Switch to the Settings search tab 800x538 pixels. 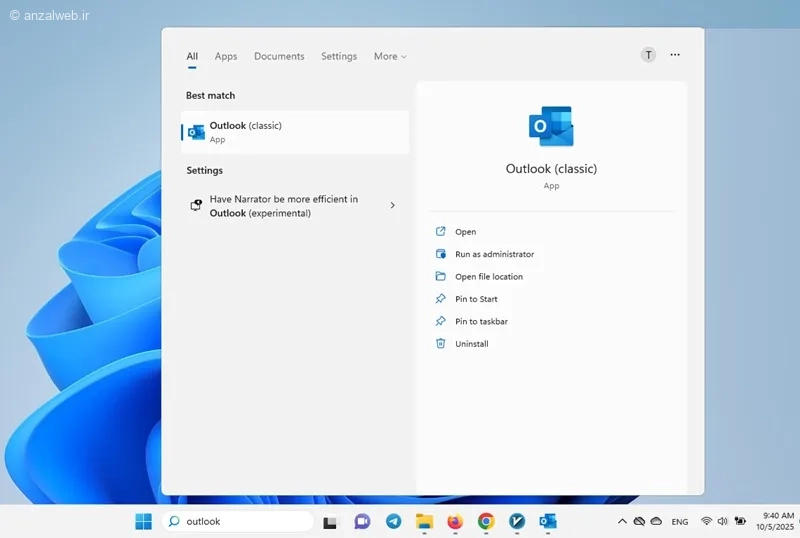coord(339,57)
